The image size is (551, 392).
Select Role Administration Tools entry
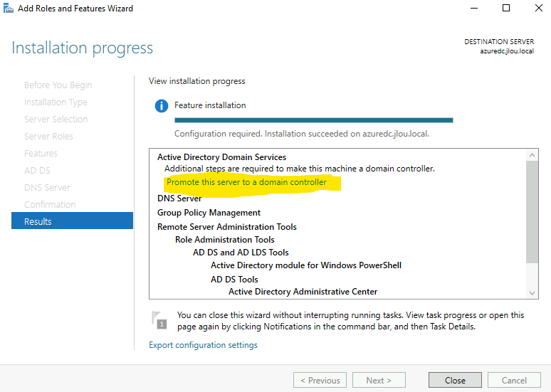(x=225, y=240)
